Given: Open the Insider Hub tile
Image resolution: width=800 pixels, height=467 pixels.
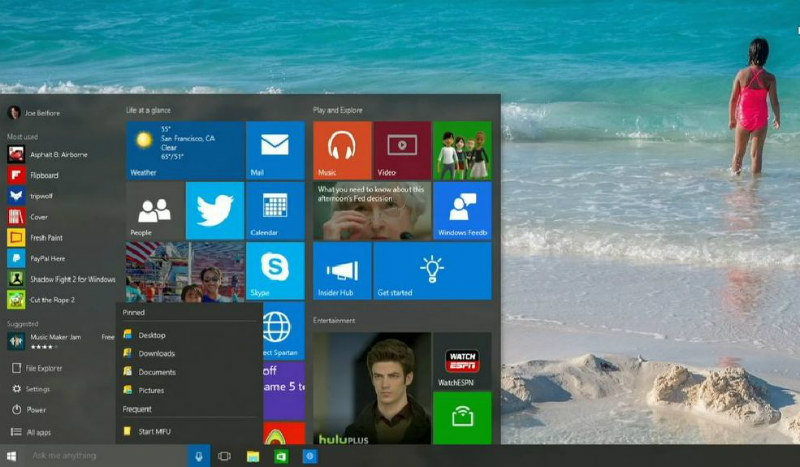Looking at the screenshot, I should tap(342, 271).
